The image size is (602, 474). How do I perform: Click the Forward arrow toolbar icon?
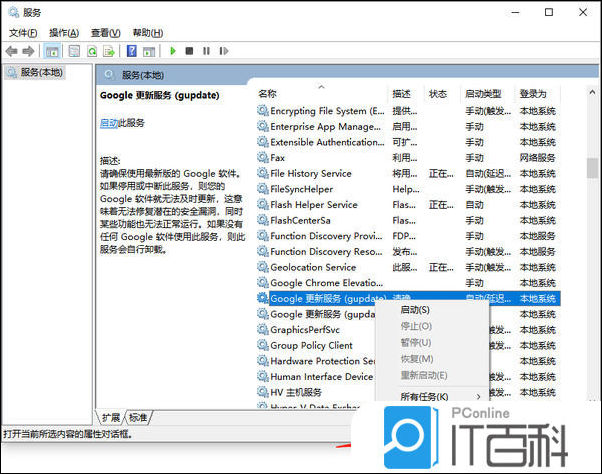coord(28,51)
